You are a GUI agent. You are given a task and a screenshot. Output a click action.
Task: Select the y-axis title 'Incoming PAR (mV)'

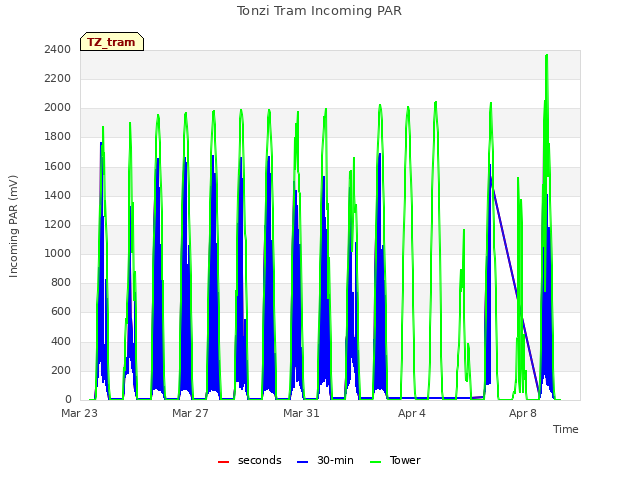(x=13, y=226)
